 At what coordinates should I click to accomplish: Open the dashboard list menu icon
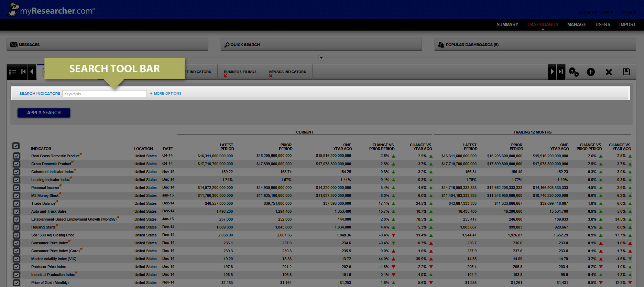coord(13,72)
